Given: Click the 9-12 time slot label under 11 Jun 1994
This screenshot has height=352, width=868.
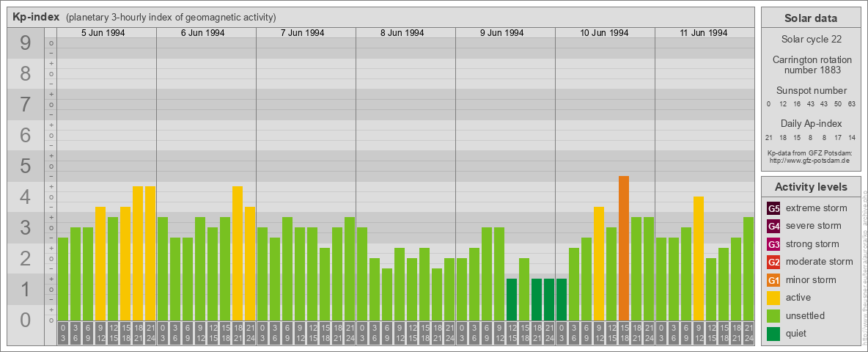Looking at the screenshot, I should (x=699, y=334).
